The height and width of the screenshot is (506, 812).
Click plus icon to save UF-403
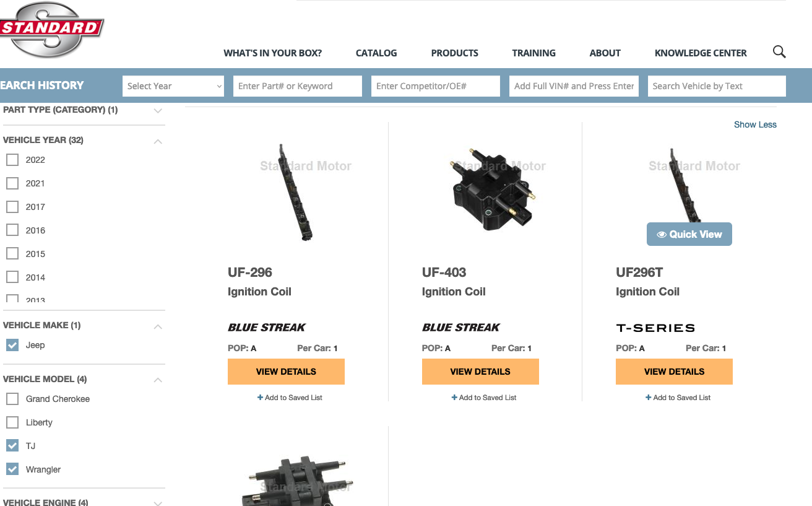coord(455,398)
